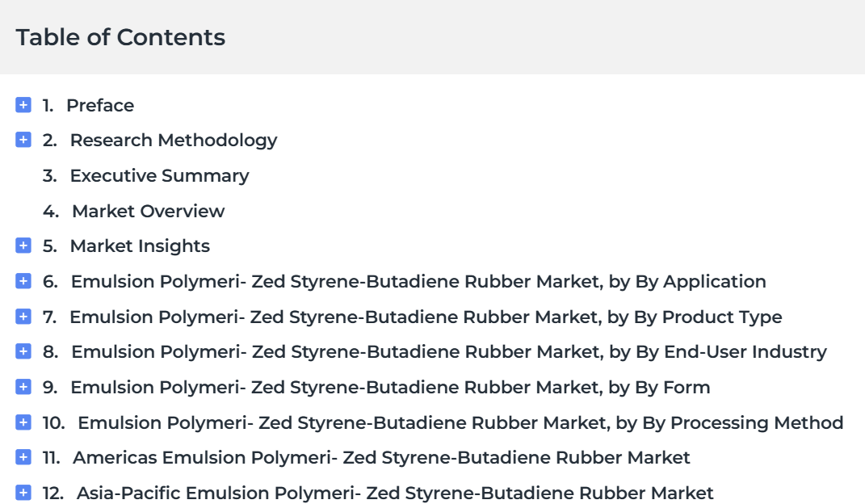Image resolution: width=865 pixels, height=504 pixels.
Task: Expand the Preface section plus icon
Action: point(23,105)
